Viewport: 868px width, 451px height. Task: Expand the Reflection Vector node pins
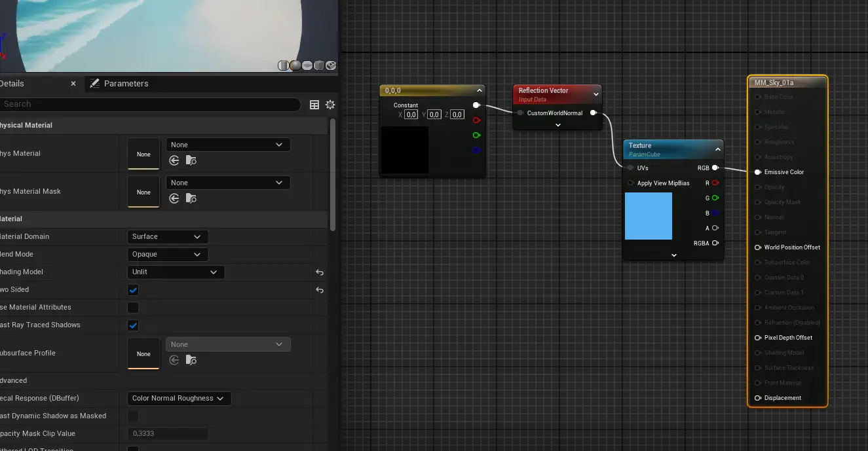[558, 124]
